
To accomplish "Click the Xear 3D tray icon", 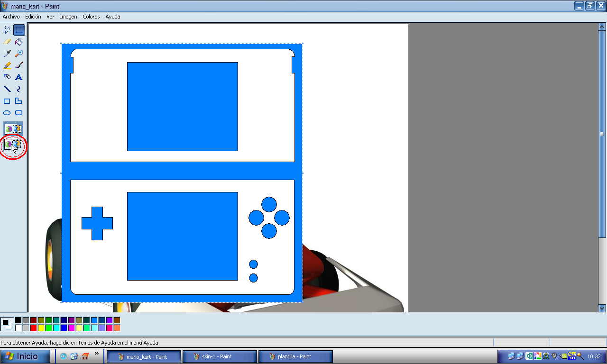I will [572, 356].
